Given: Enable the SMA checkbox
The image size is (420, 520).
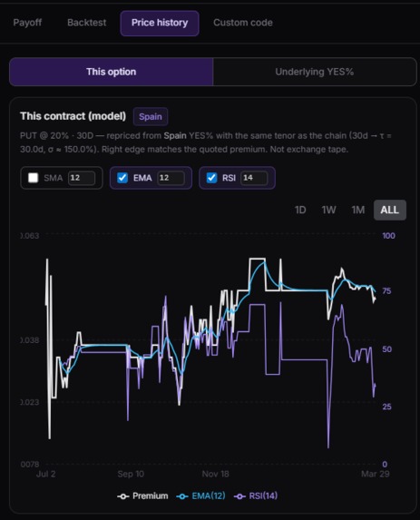Looking at the screenshot, I should pyautogui.click(x=34, y=178).
